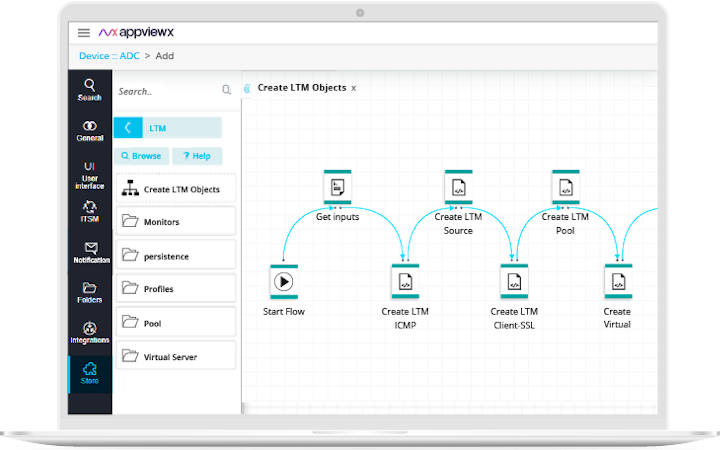720x450 pixels.
Task: Click into the Search.. input field
Action: coord(168,91)
